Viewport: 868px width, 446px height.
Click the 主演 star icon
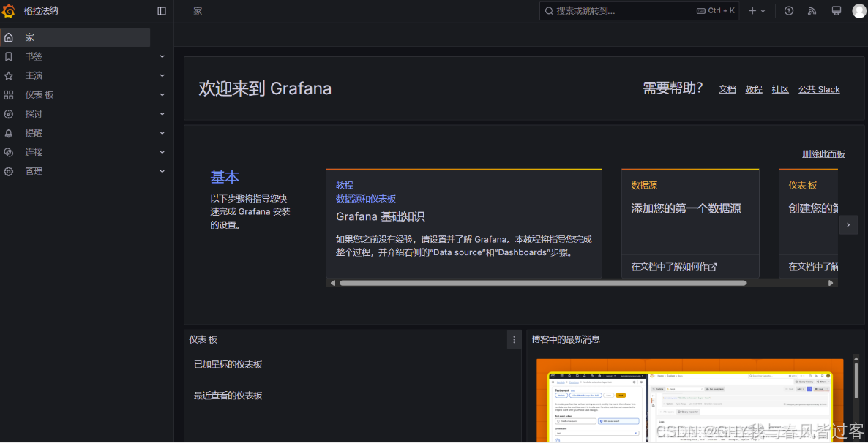(x=8, y=76)
